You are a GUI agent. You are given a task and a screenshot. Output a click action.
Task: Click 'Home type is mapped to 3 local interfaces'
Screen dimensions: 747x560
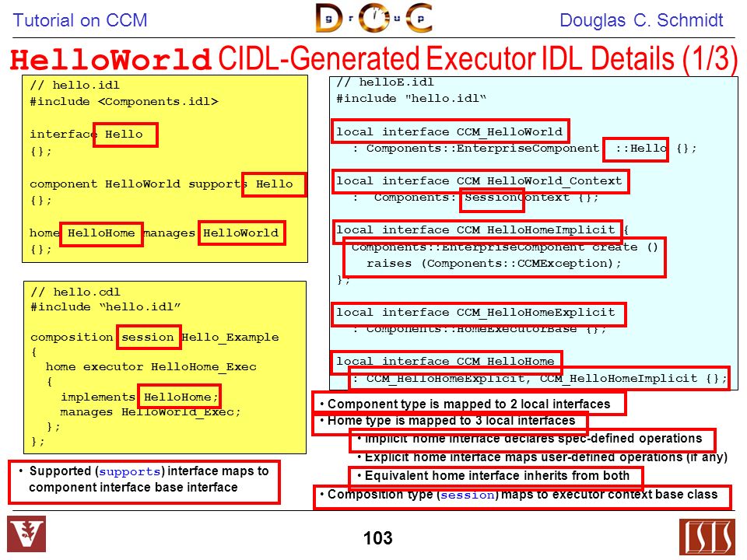tap(451, 422)
